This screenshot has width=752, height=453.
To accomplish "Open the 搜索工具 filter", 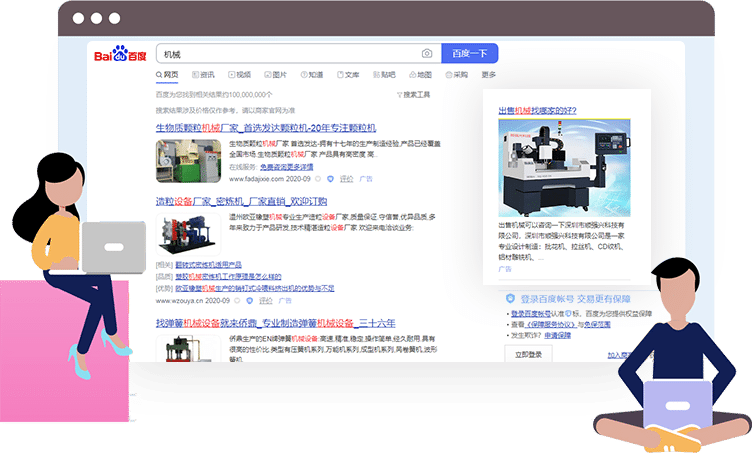I will coord(413,95).
